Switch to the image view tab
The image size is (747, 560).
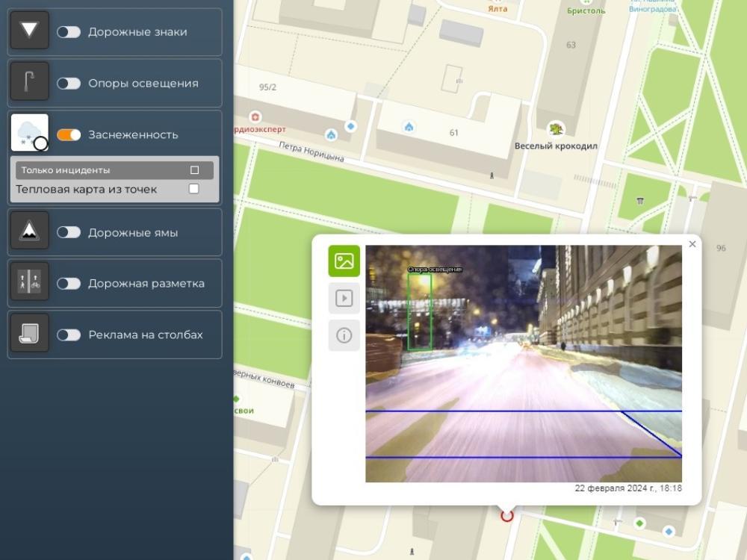344,261
